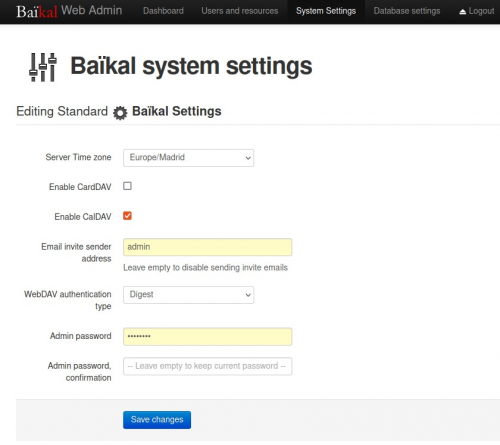This screenshot has width=500, height=445.
Task: Click the Save changes button
Action: coord(157,420)
